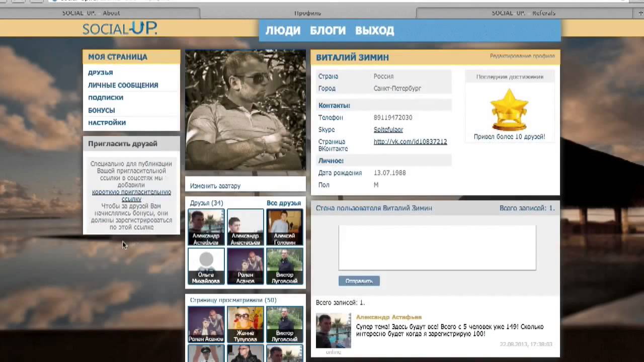Click the post timestamp 22.08.2013
Screen dimensions: 644x362
point(526,344)
